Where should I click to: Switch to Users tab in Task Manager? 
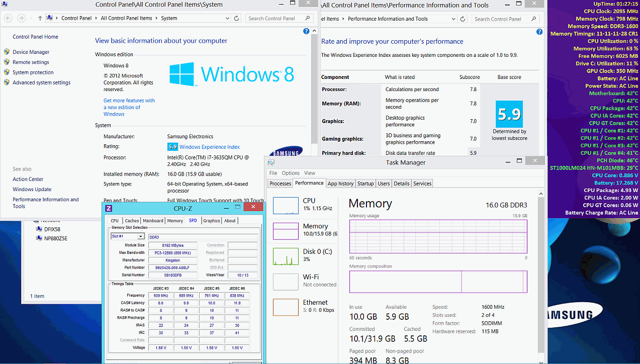click(x=384, y=184)
